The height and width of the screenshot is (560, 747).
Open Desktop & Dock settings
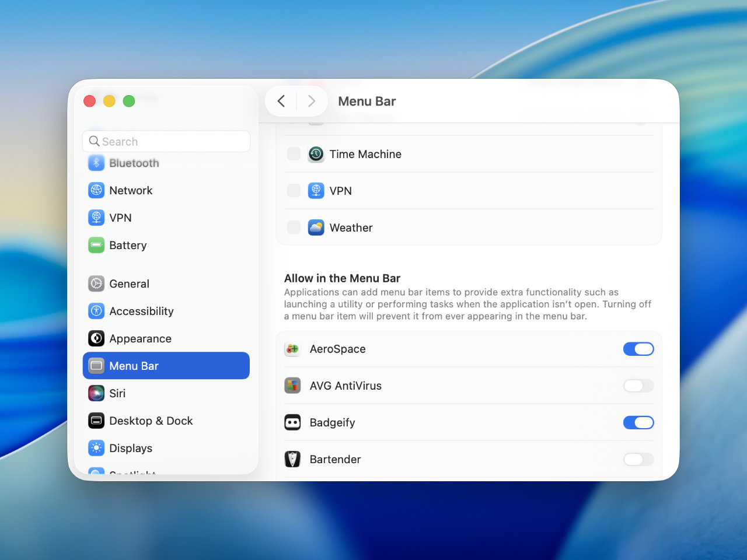[151, 421]
